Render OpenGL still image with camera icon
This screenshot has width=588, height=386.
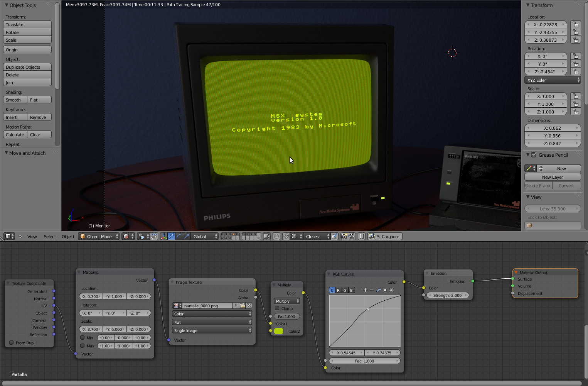(x=344, y=236)
